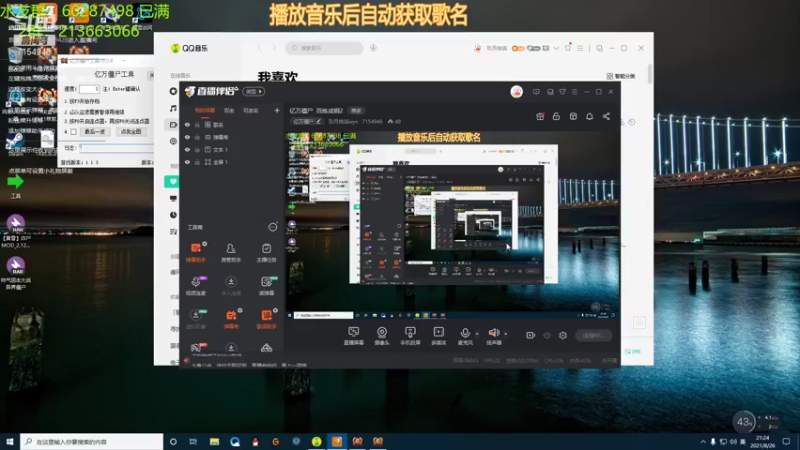The width and height of the screenshot is (800, 450).
Task: Toggle preview eye icon near settings
Action: [547, 336]
